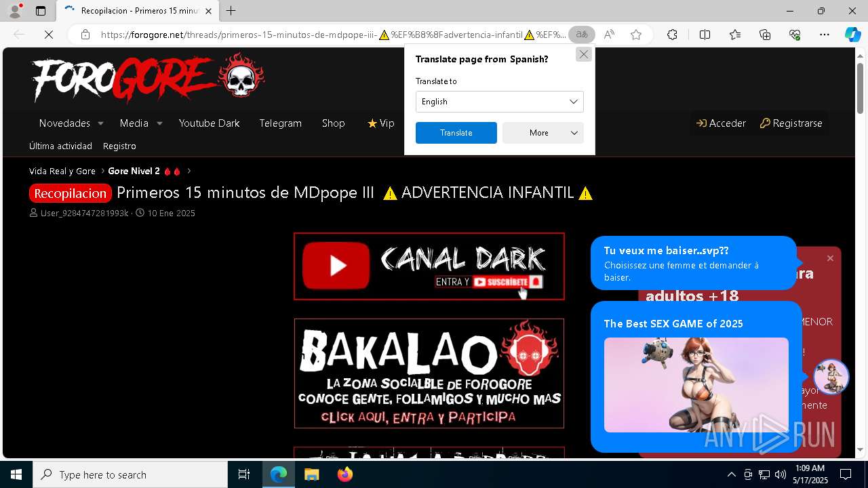The image size is (868, 488).
Task: Open the Favorites list icon
Action: tap(735, 35)
